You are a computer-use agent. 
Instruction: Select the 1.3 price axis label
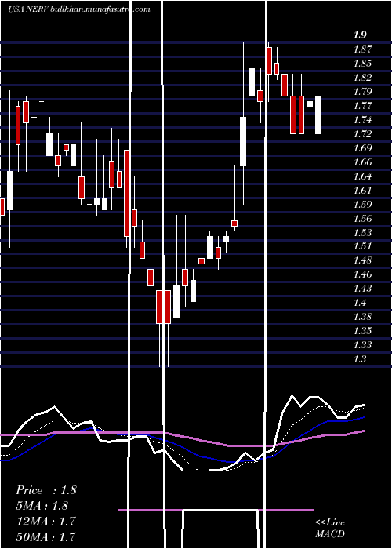point(360,359)
